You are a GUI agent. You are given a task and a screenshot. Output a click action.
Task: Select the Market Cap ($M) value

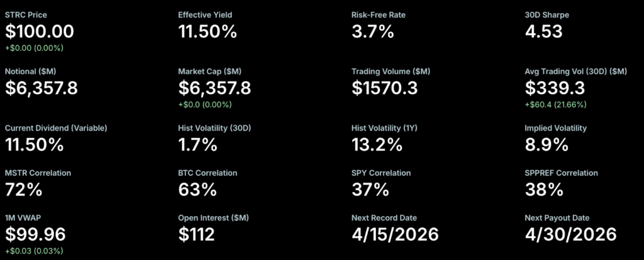point(214,88)
